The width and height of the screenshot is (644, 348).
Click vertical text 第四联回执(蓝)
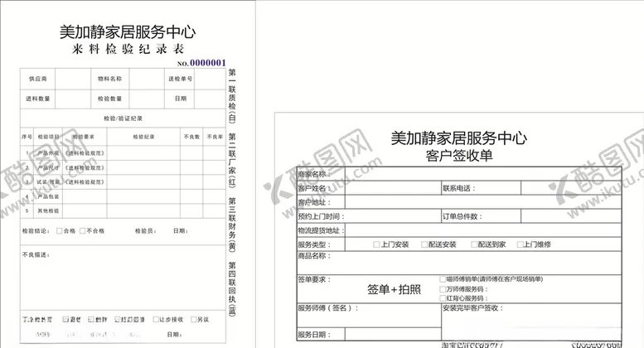click(x=232, y=289)
